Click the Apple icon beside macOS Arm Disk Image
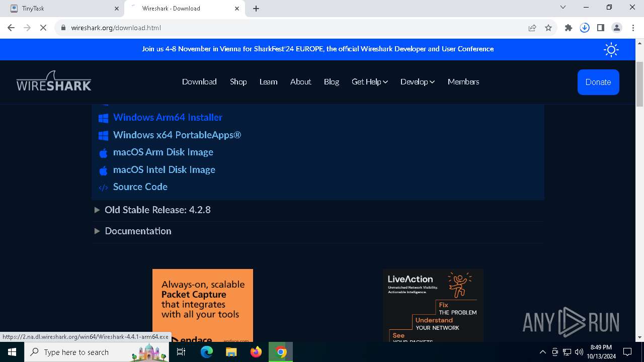Viewport: 644px width, 362px height. pos(103,152)
